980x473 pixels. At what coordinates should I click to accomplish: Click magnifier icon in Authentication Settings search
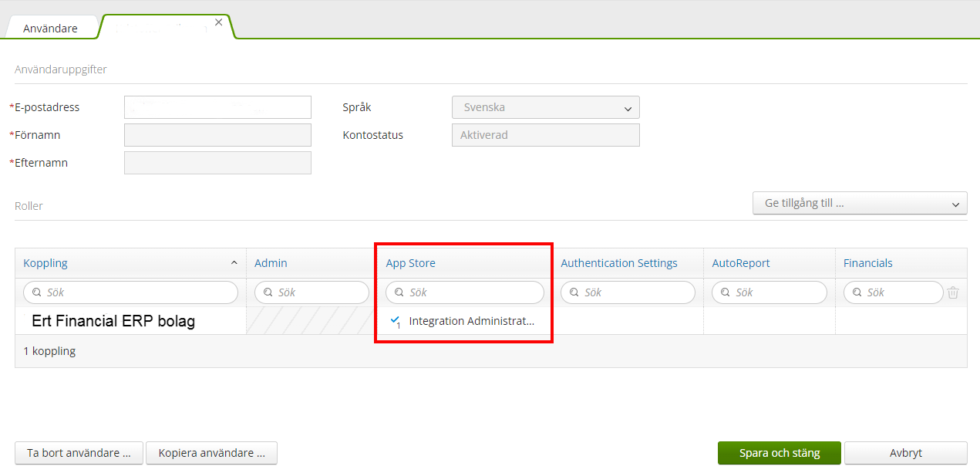(574, 292)
